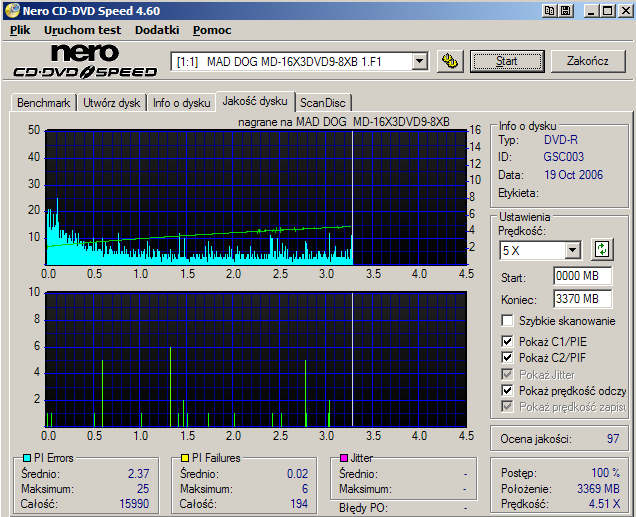This screenshot has width=636, height=517.
Task: Click the Start button
Action: click(x=507, y=61)
